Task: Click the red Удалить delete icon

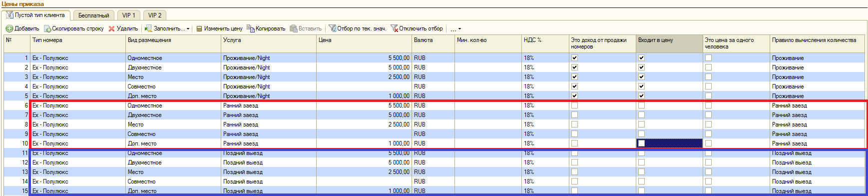Action: (112, 29)
